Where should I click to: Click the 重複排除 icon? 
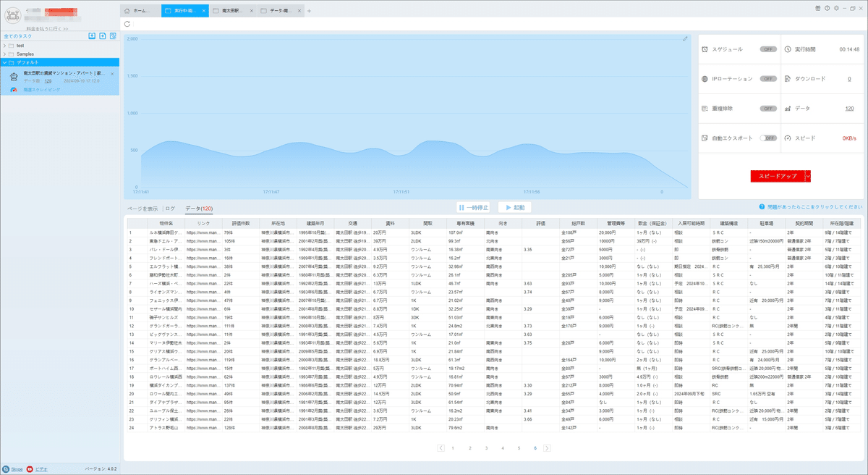705,108
